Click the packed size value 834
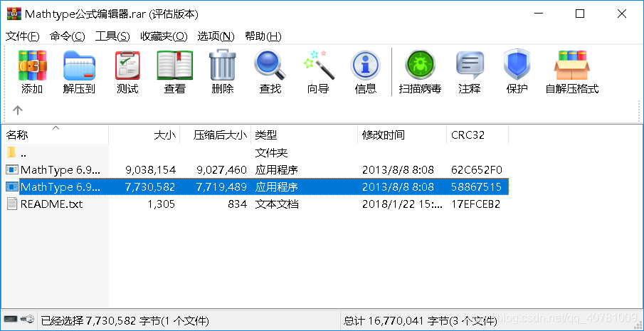 coord(237,204)
